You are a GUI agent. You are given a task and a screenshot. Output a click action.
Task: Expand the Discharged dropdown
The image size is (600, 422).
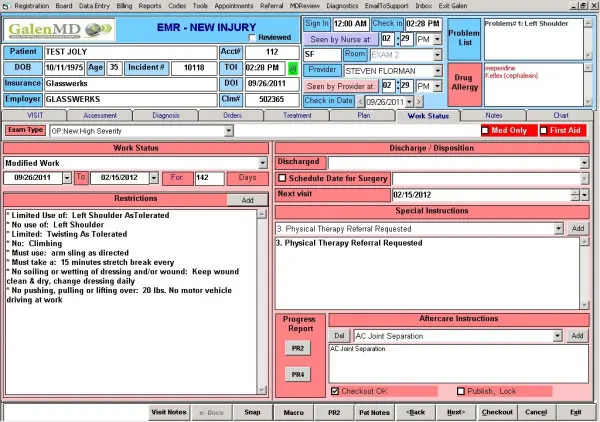click(x=584, y=163)
